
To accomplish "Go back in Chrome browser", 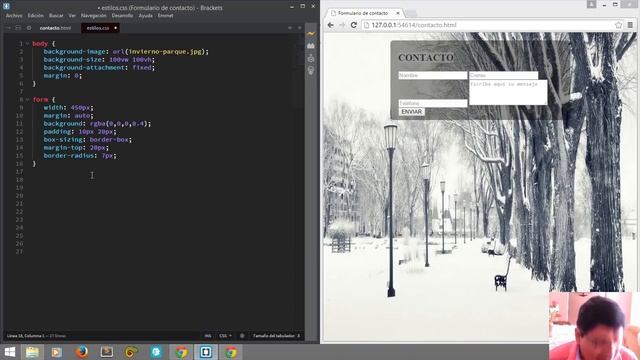I will point(331,25).
